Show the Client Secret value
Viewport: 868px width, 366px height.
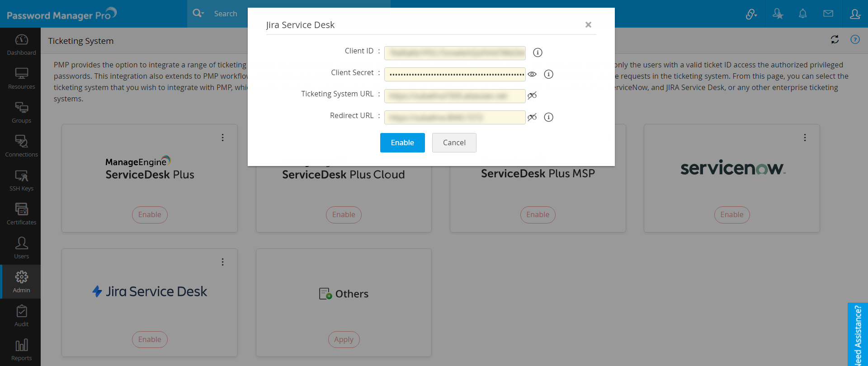click(x=532, y=74)
